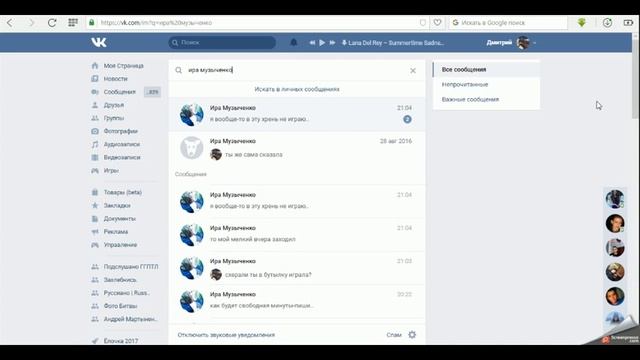
Task: Open Заалебнись group link
Action: point(120,280)
